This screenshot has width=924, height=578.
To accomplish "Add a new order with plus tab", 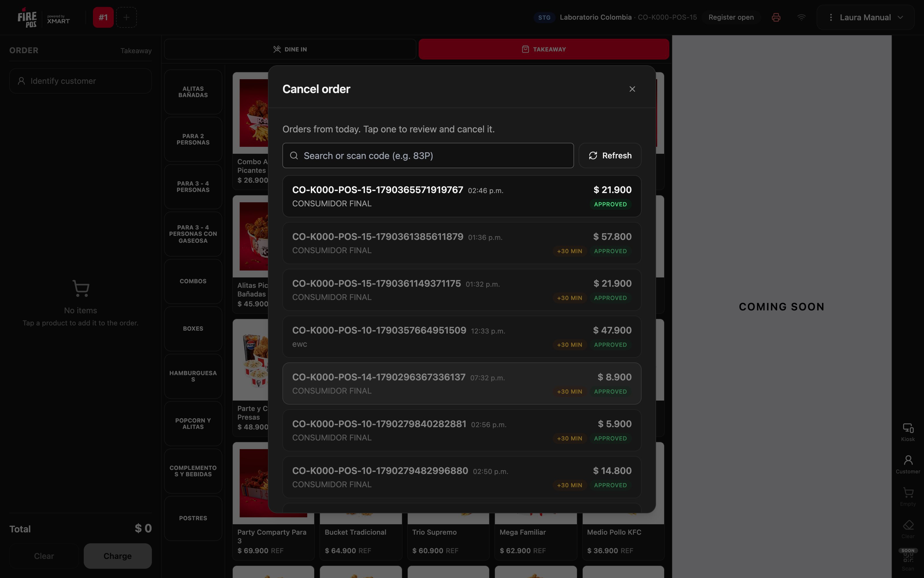I will tap(126, 17).
